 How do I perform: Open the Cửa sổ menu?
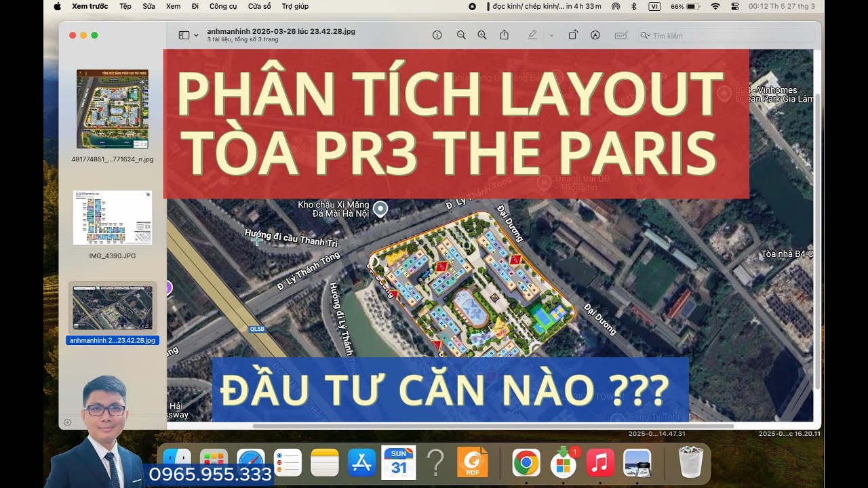point(259,6)
